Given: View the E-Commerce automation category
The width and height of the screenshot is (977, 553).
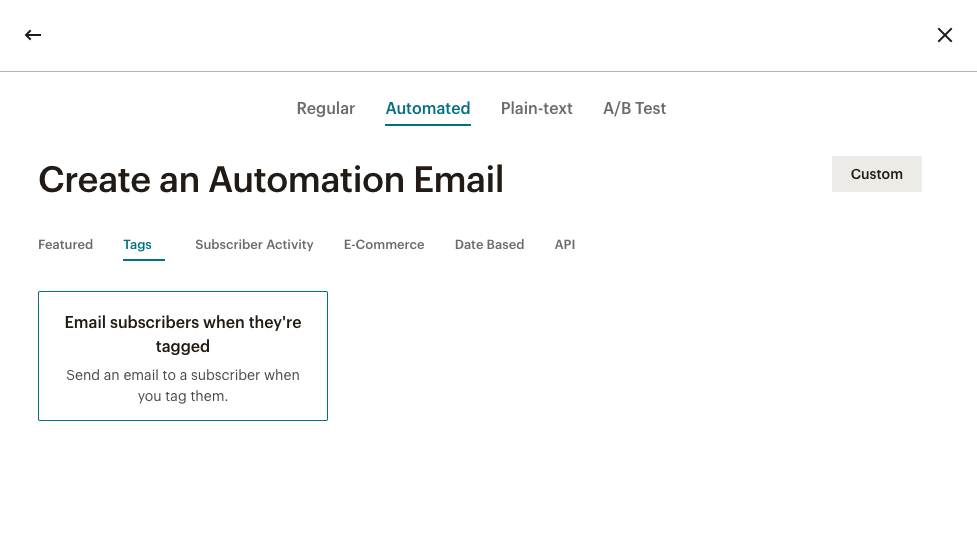Looking at the screenshot, I should (384, 245).
